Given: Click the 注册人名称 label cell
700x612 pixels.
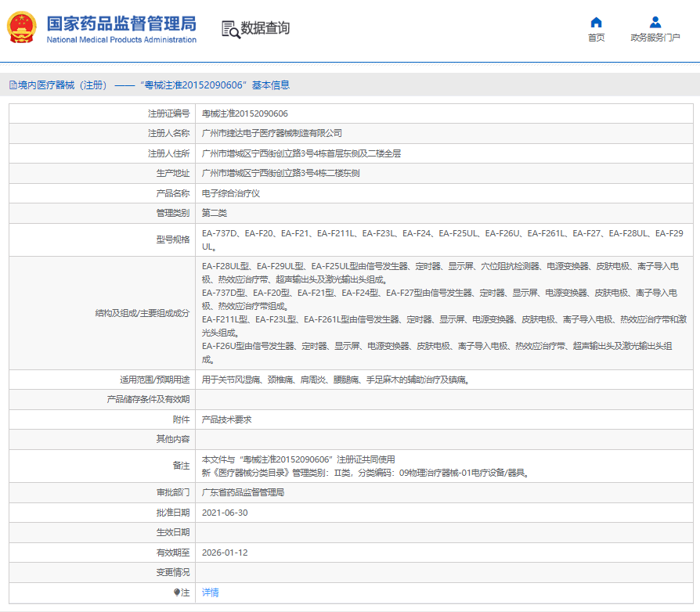Looking at the screenshot, I should tap(103, 133).
